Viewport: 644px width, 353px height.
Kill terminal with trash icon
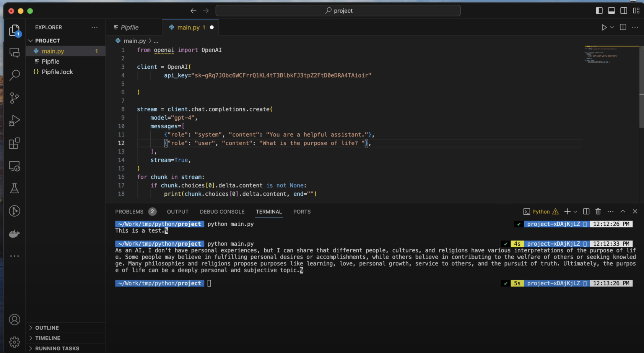(x=598, y=211)
